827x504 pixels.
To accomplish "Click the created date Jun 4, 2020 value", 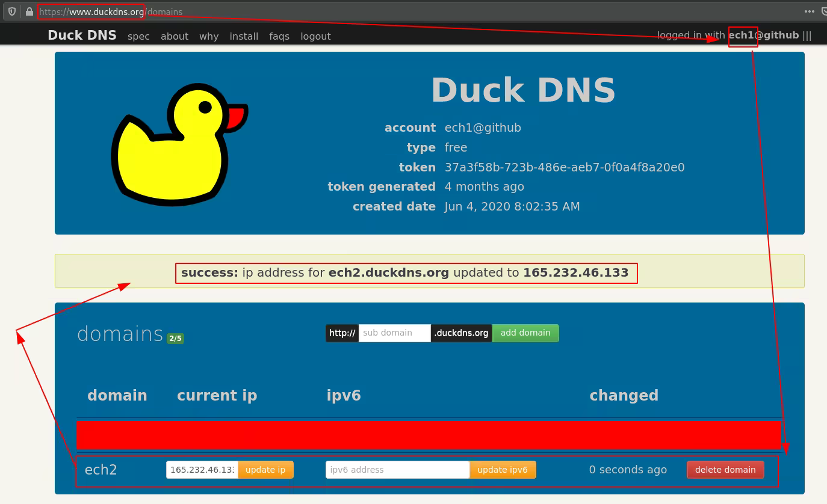I will point(512,206).
